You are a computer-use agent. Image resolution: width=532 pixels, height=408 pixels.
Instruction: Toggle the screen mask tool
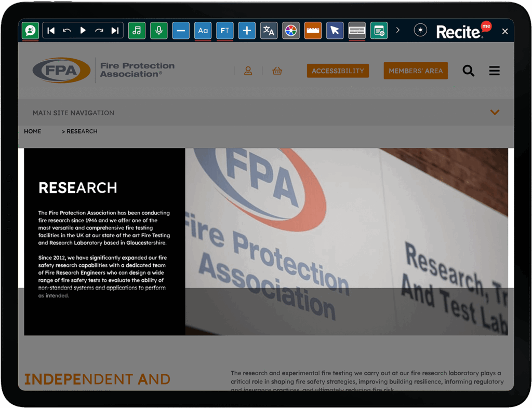[x=357, y=31]
